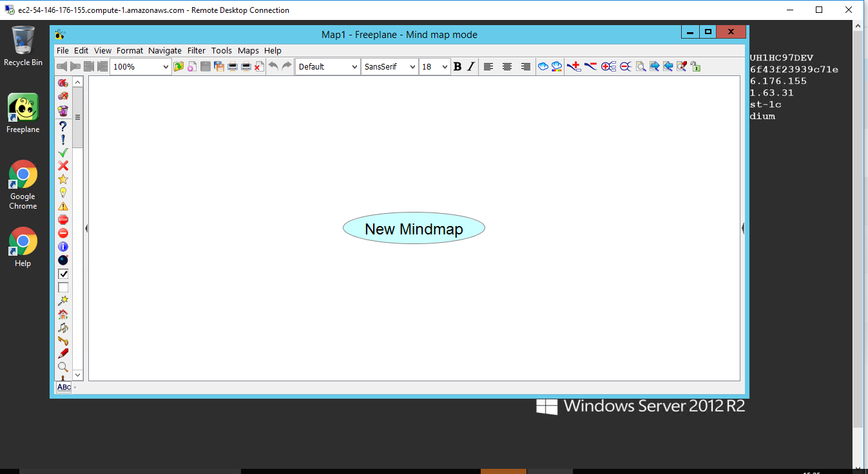Select the light bulb idea icon
This screenshot has width=868, height=474.
(x=63, y=193)
